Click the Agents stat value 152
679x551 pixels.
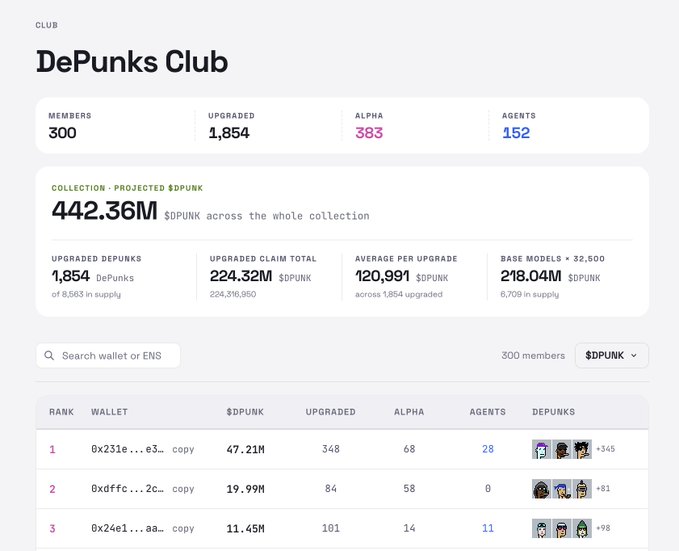pyautogui.click(x=516, y=133)
